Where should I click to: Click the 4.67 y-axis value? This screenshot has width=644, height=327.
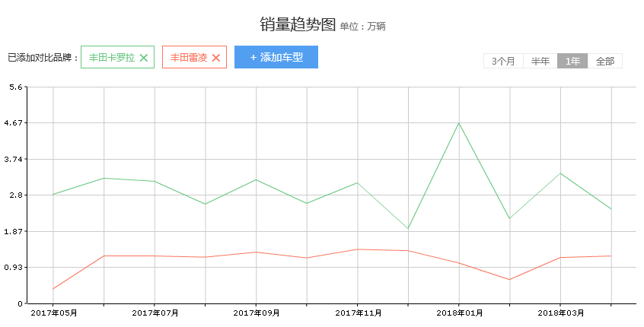pos(14,123)
